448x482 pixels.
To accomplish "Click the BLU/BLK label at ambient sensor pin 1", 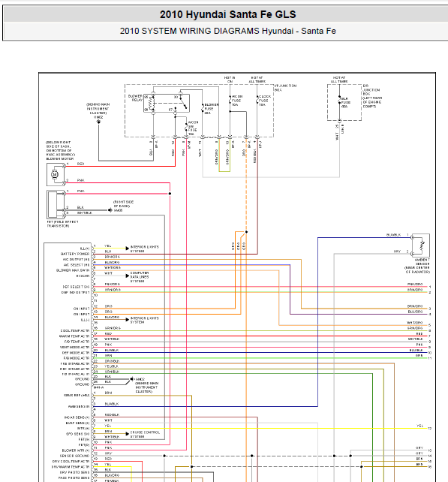I will click(x=394, y=235).
